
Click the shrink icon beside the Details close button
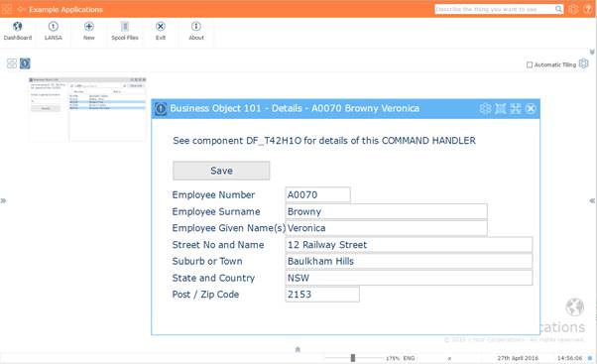click(x=516, y=108)
